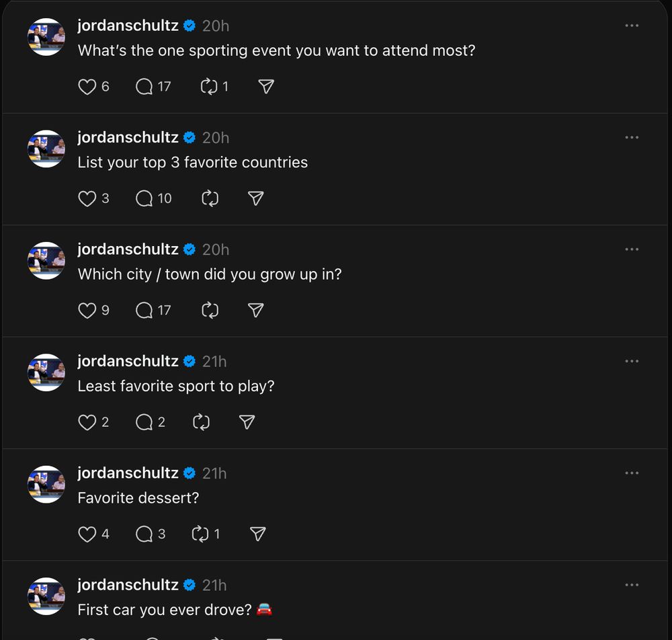This screenshot has width=672, height=640.
Task: Open jordanschultz profile from the dessert post username
Action: (x=128, y=473)
